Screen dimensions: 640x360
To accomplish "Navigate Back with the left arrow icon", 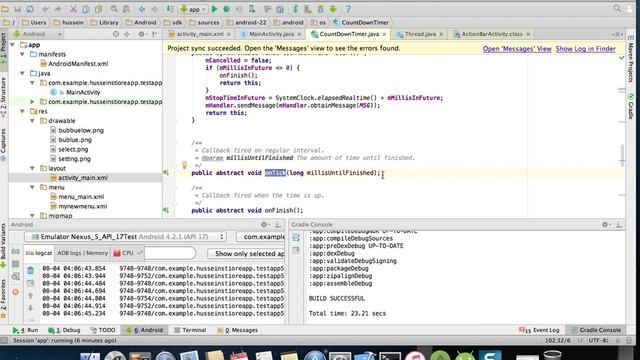I will pyautogui.click(x=142, y=9).
